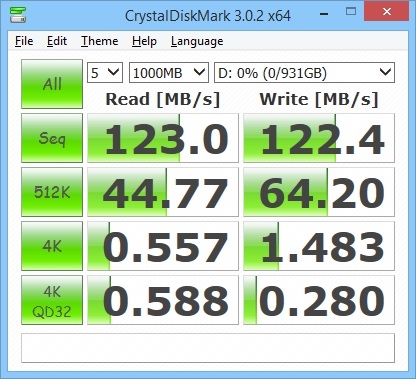Click the CrystalDiskMark app icon in title bar
The height and width of the screenshot is (379, 416).
(x=18, y=14)
